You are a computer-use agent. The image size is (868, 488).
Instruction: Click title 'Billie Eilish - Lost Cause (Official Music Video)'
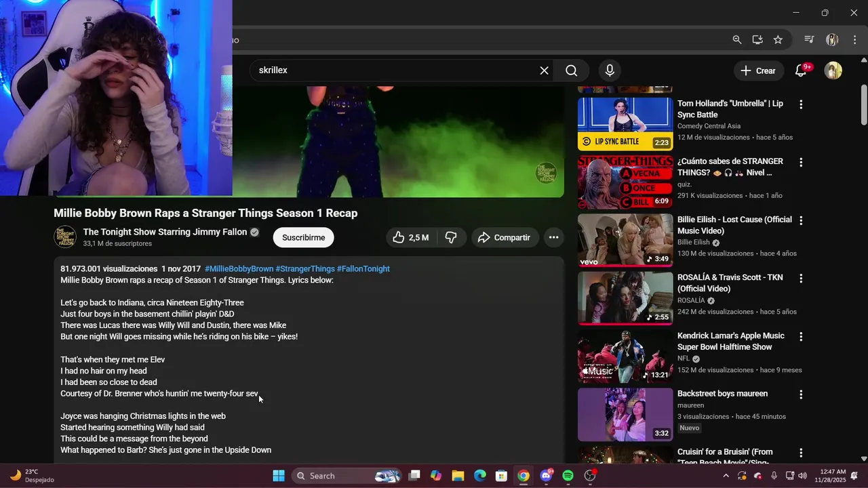[734, 225]
